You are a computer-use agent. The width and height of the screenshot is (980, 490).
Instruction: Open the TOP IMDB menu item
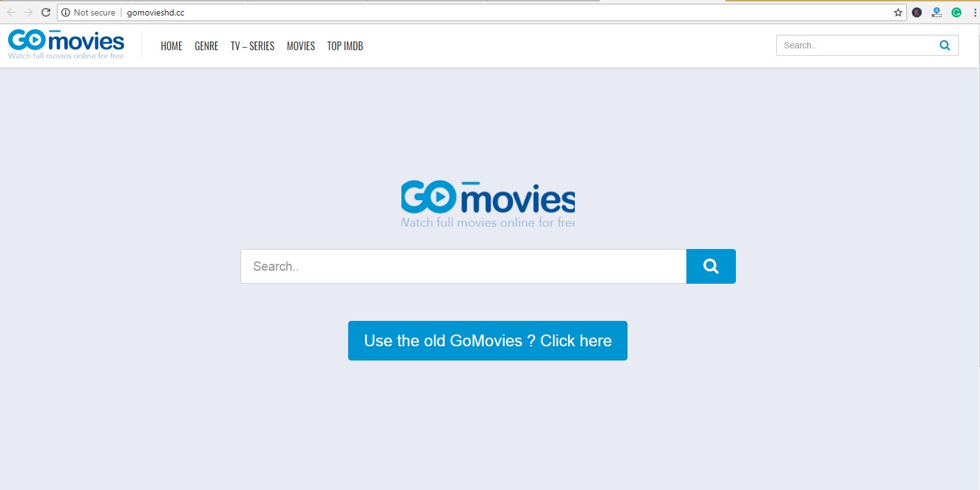pos(345,46)
